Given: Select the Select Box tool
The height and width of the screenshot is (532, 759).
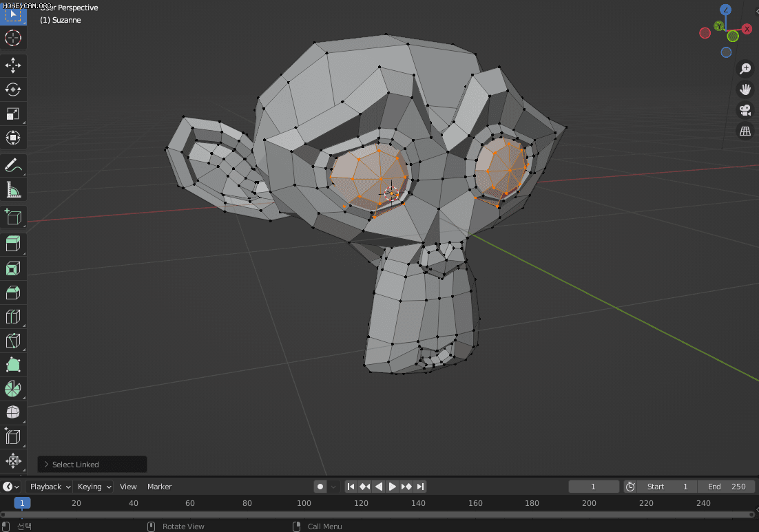Looking at the screenshot, I should click(x=13, y=14).
